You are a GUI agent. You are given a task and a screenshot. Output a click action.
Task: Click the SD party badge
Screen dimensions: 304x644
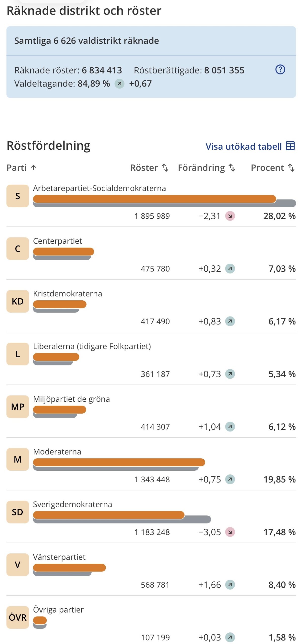[18, 512]
